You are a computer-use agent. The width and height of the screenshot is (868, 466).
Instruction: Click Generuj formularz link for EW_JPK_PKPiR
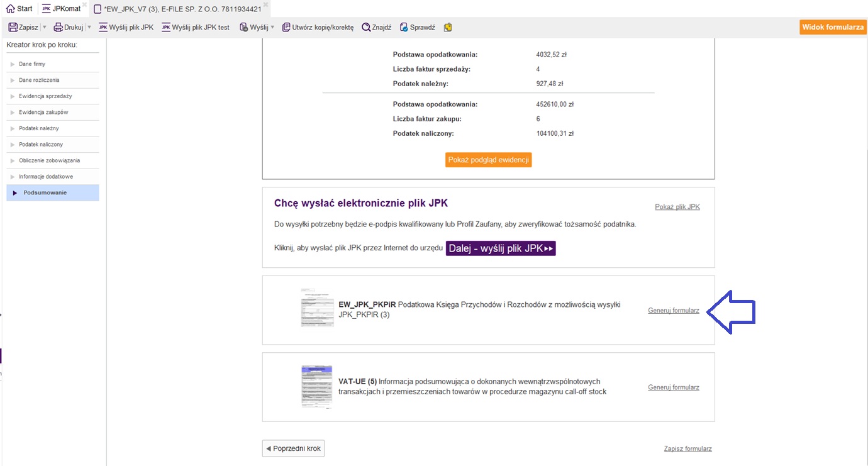point(673,311)
